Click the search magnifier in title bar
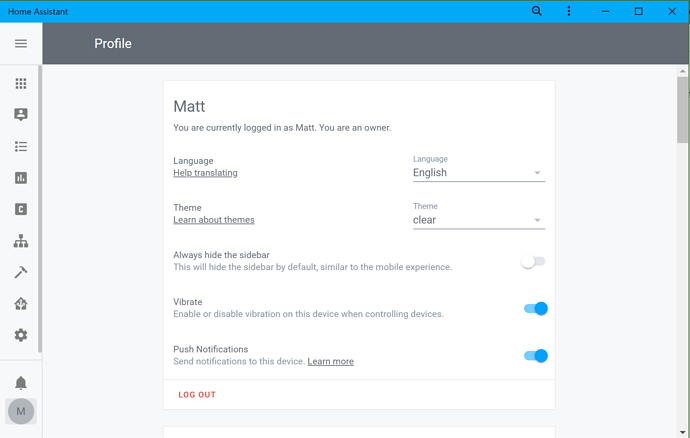This screenshot has height=438, width=690. 536,11
